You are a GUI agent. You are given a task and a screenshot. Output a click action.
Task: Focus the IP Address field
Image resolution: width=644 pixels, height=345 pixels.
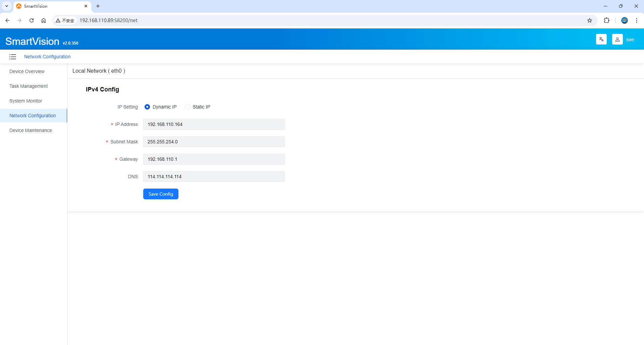[214, 124]
